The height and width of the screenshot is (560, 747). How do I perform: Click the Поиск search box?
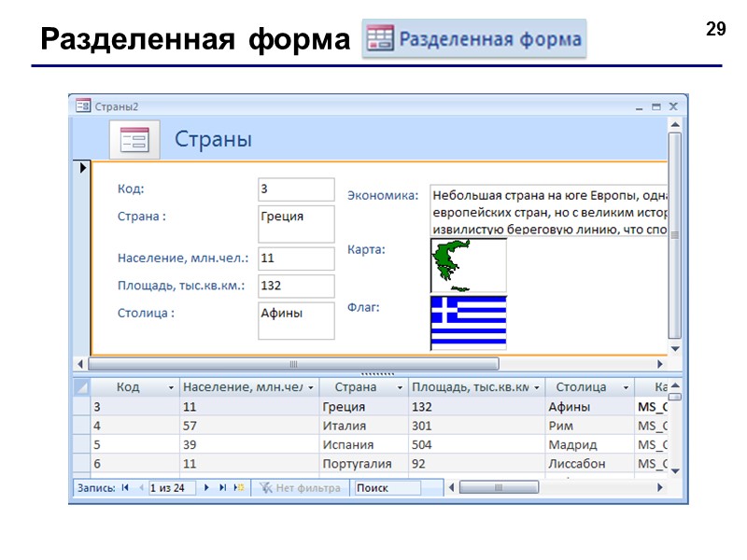[x=387, y=488]
